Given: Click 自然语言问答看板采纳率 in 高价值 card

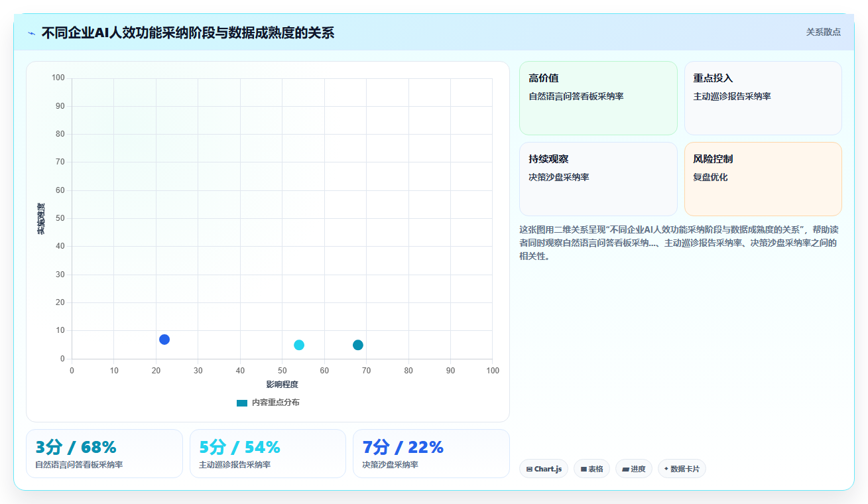Looking at the screenshot, I should (576, 96).
